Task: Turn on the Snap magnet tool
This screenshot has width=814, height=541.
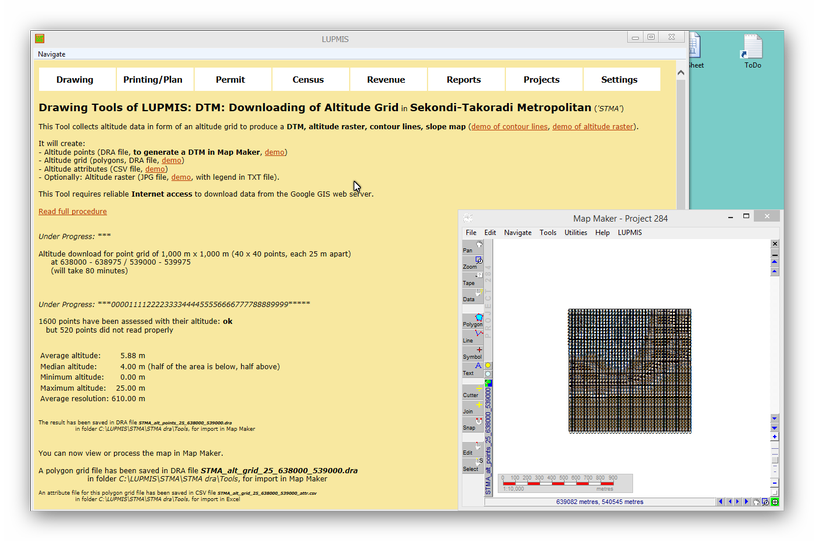Action: point(472,424)
